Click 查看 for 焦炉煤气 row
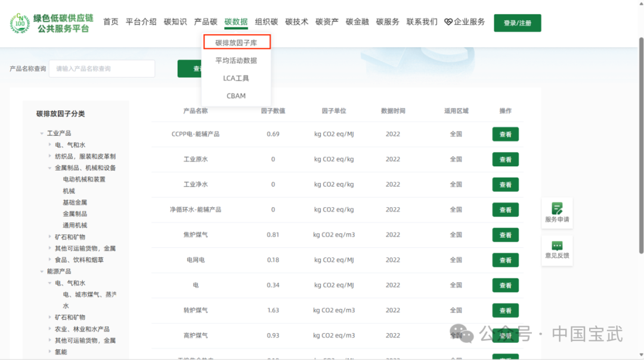Image resolution: width=644 pixels, height=360 pixels. [x=505, y=235]
